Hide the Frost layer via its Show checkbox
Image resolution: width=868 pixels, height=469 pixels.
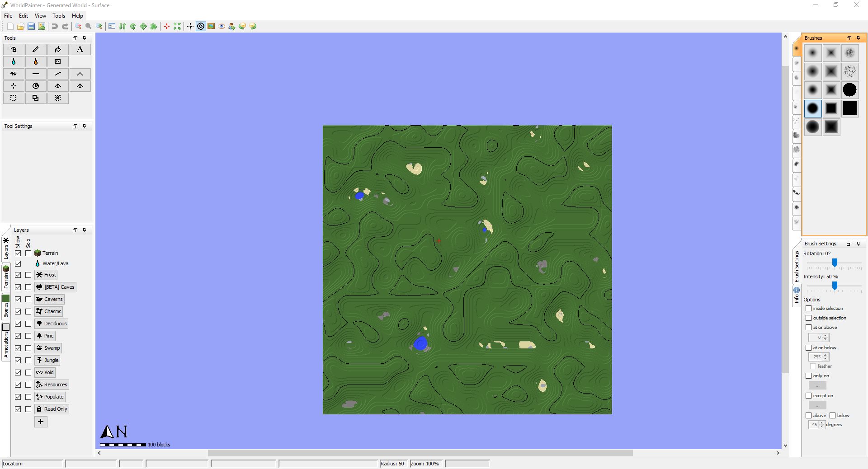pyautogui.click(x=19, y=274)
